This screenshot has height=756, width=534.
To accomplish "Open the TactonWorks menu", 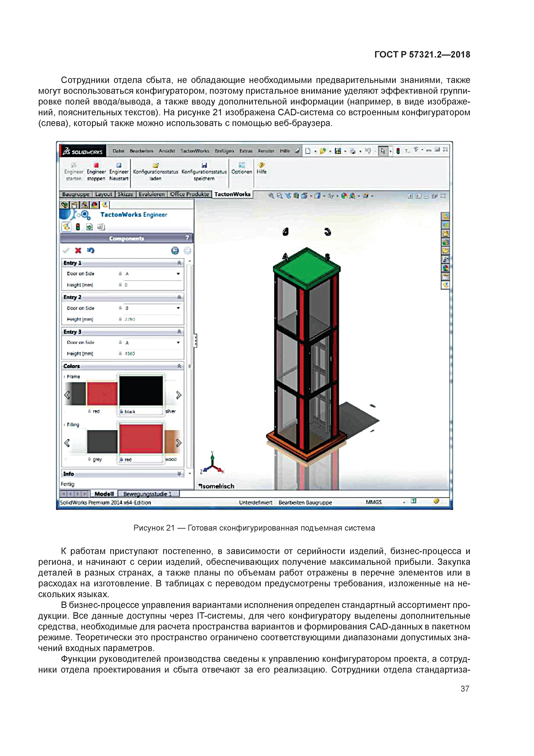I will [x=194, y=151].
